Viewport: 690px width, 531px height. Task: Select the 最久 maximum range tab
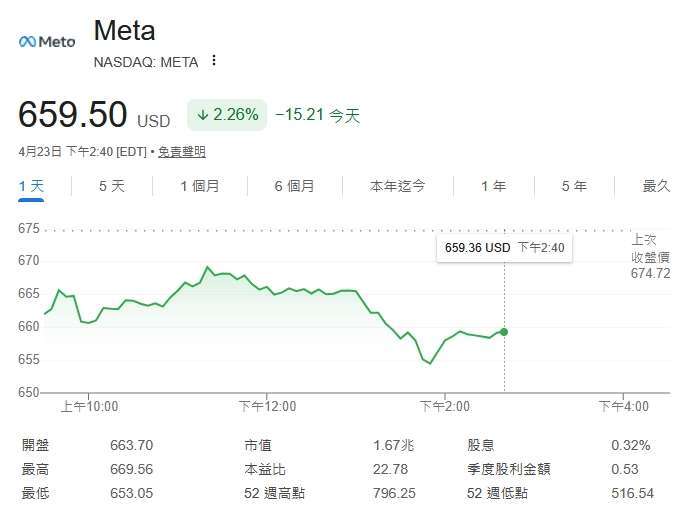click(x=656, y=186)
